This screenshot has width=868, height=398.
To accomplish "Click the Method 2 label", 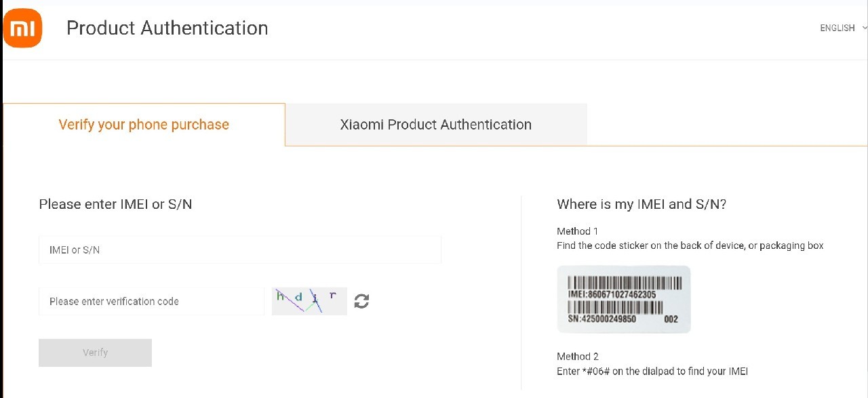I will (577, 356).
